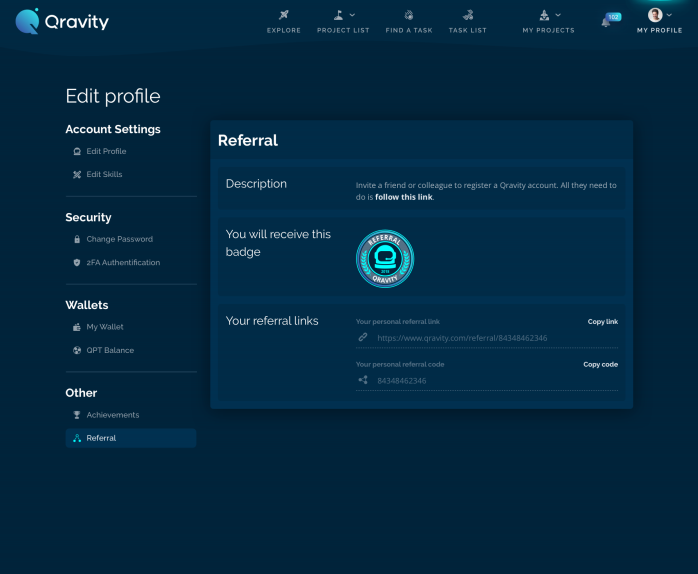Image resolution: width=698 pixels, height=574 pixels.
Task: Open the TASK LIST menu item
Action: point(468,30)
